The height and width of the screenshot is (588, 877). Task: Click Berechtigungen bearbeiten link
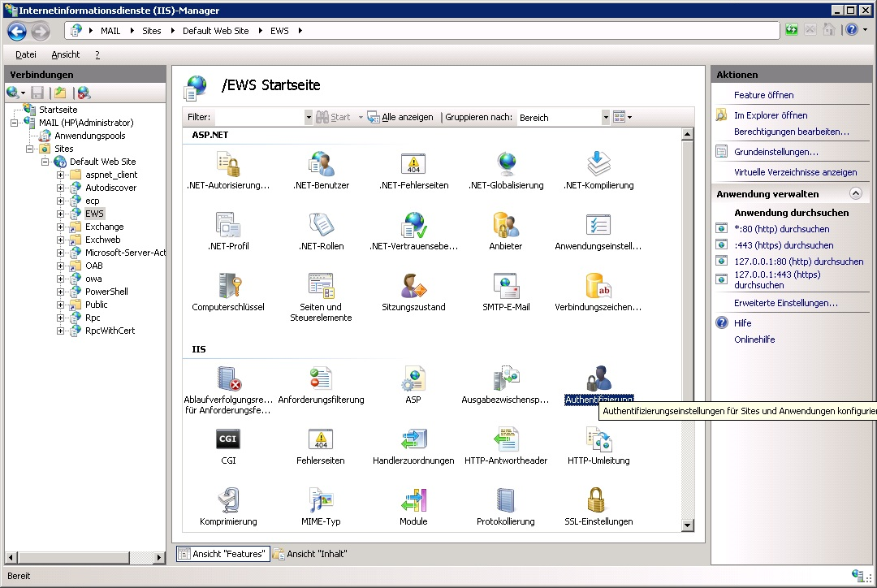coord(791,132)
